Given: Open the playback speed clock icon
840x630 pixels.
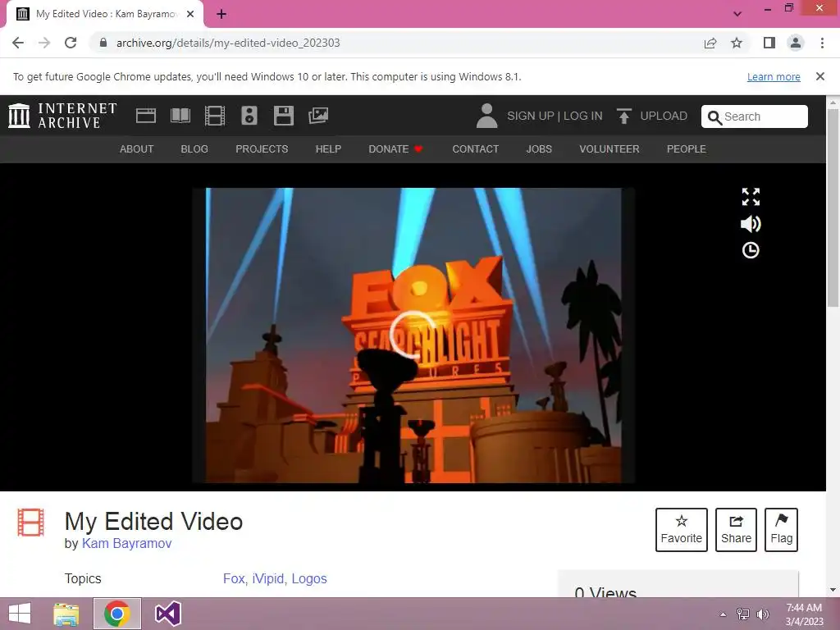Looking at the screenshot, I should [x=751, y=250].
